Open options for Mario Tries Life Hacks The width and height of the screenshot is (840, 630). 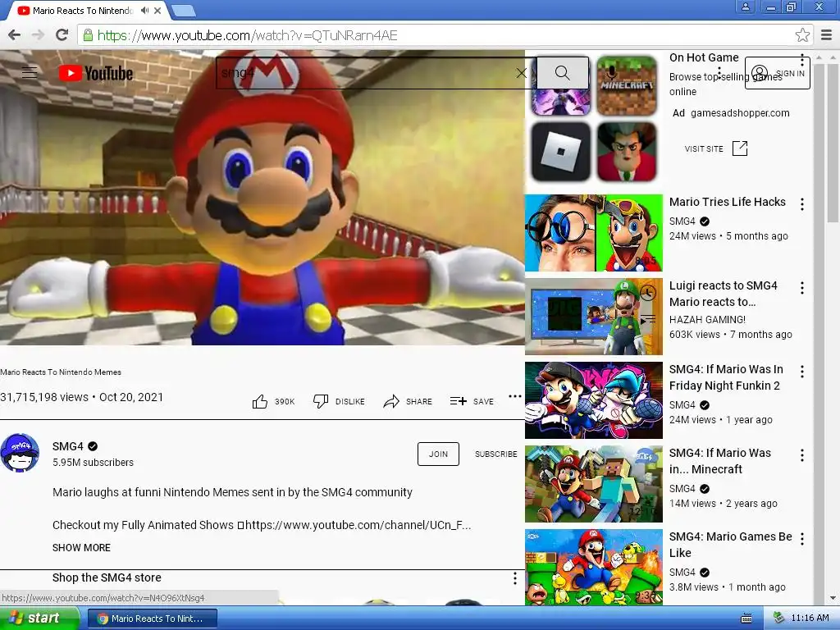click(802, 203)
